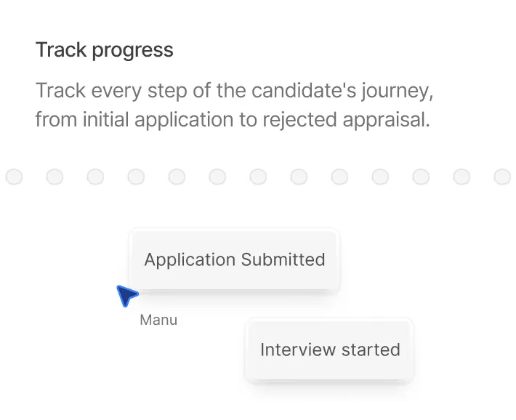Click the fifth progress dot from left
The image size is (516, 420).
(x=177, y=177)
